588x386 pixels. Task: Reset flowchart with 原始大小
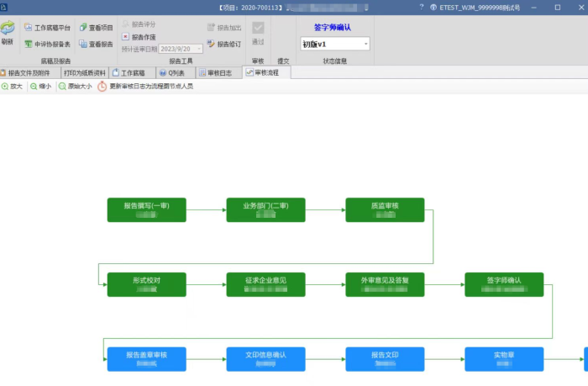(75, 87)
